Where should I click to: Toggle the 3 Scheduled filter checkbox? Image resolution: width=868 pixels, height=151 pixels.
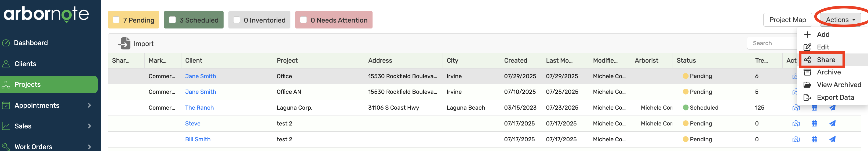tap(172, 20)
